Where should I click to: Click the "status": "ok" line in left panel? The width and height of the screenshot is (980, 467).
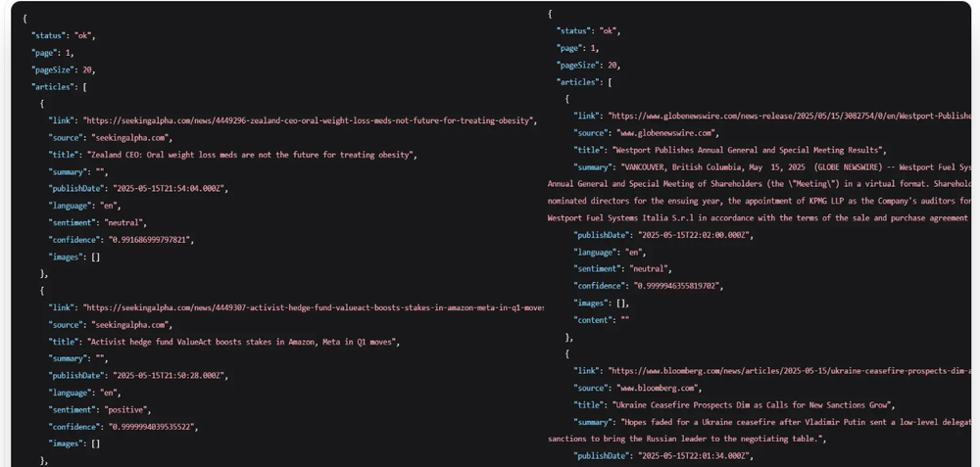tap(63, 35)
